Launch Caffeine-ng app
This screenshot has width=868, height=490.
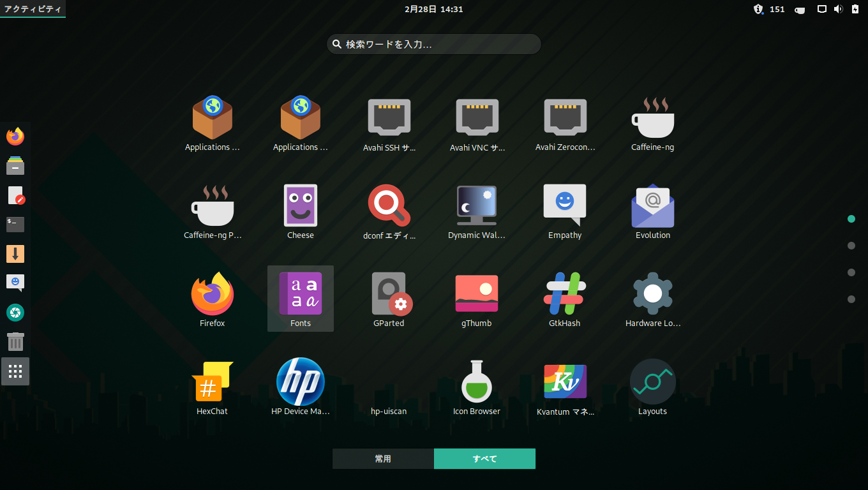pyautogui.click(x=653, y=124)
